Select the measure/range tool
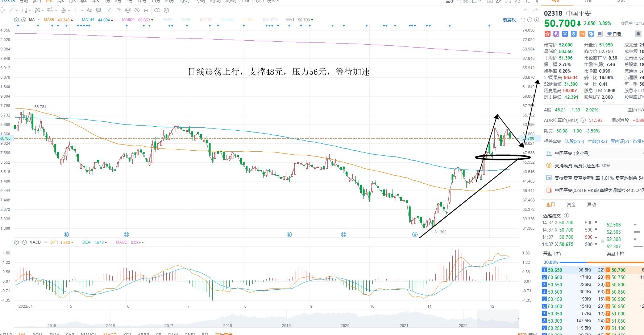This screenshot has width=644, height=335. coord(63,10)
